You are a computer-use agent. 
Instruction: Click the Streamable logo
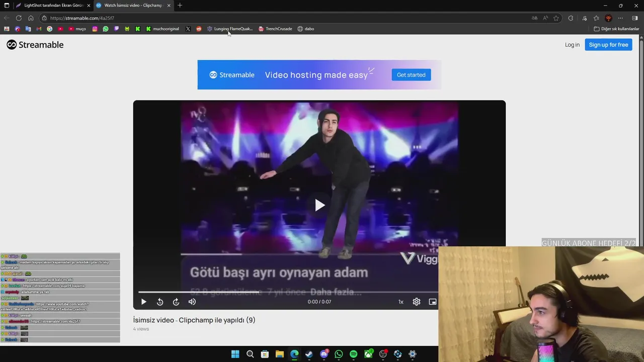(35, 45)
